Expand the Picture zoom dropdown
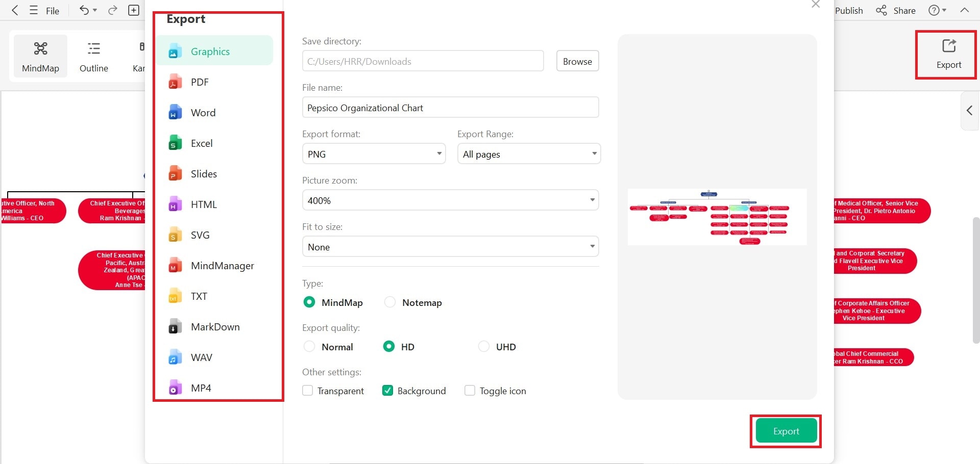The height and width of the screenshot is (464, 980). (450, 200)
